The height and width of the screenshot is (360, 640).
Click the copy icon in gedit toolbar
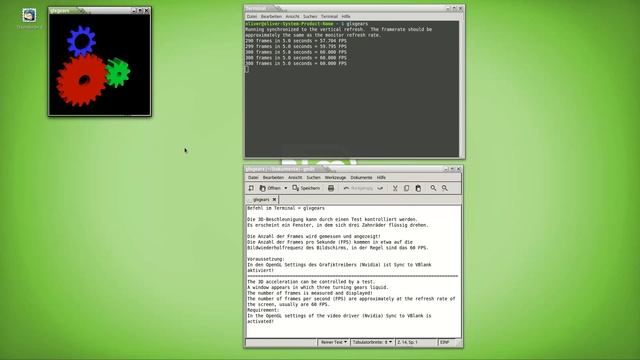(x=407, y=188)
